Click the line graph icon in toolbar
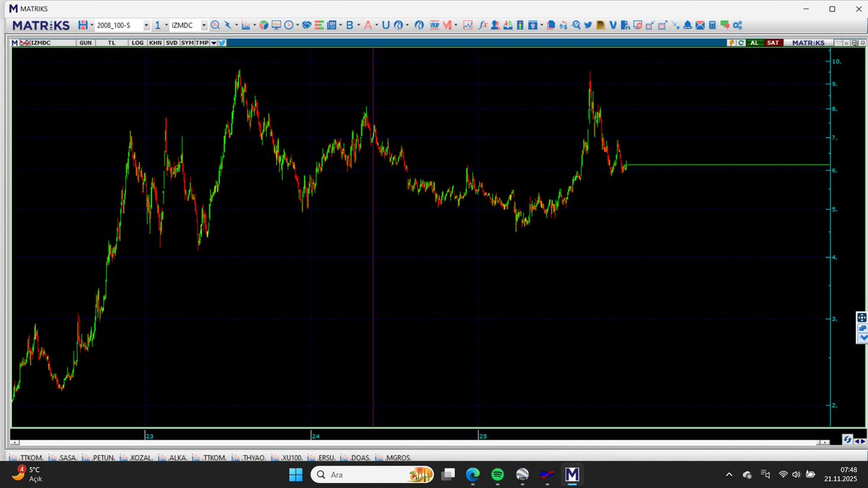This screenshot has height=488, width=868. pos(468,25)
